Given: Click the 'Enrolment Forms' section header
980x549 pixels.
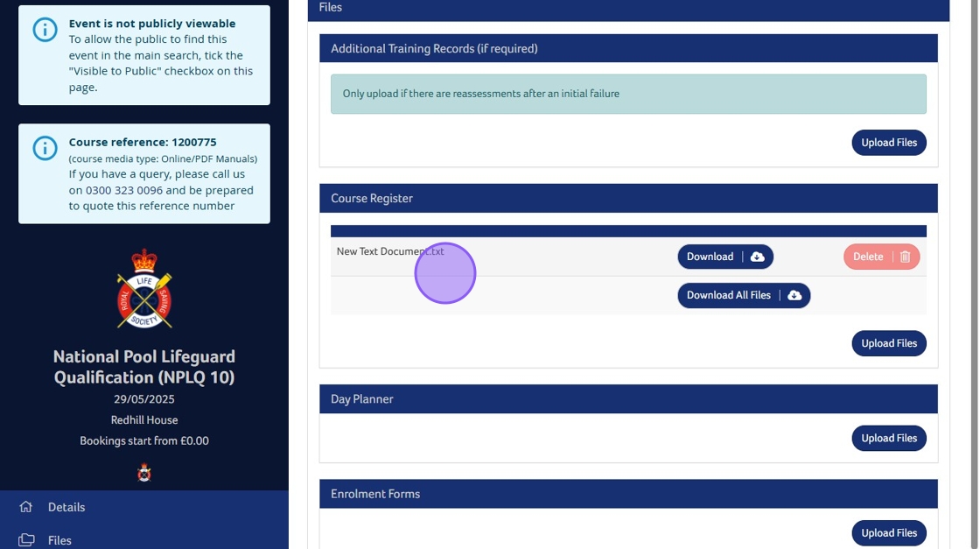Looking at the screenshot, I should pyautogui.click(x=628, y=494).
